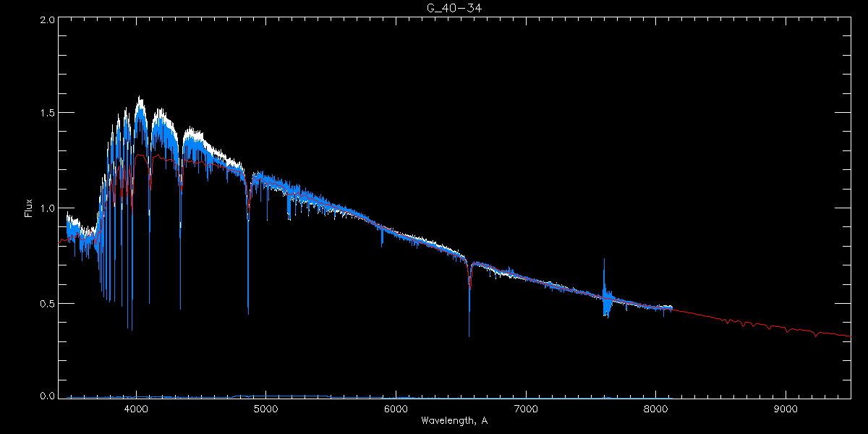Click the Flux axis label

pos(28,208)
